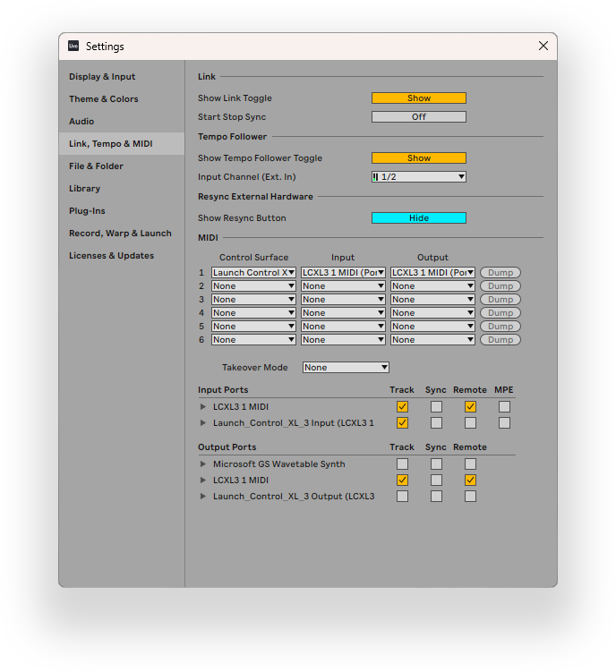Open the Takeover Mode dropdown
The image size is (616, 672).
(x=346, y=367)
